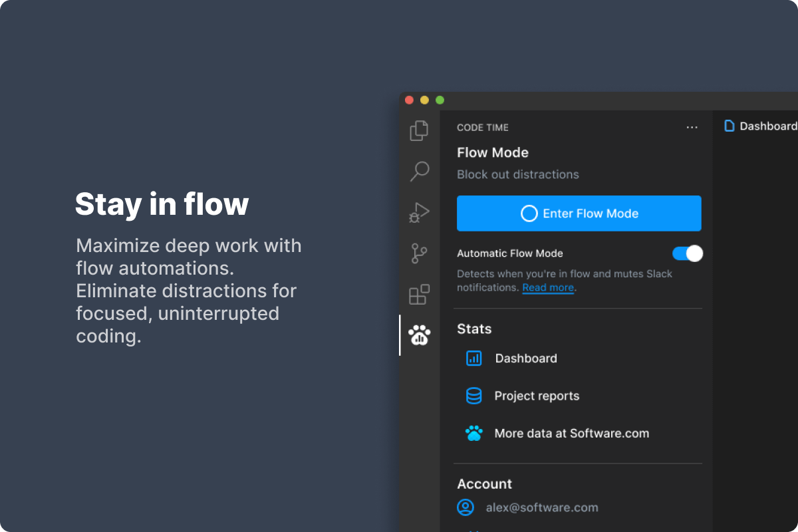Open the Search magnifier icon
The width and height of the screenshot is (798, 532).
(x=419, y=172)
